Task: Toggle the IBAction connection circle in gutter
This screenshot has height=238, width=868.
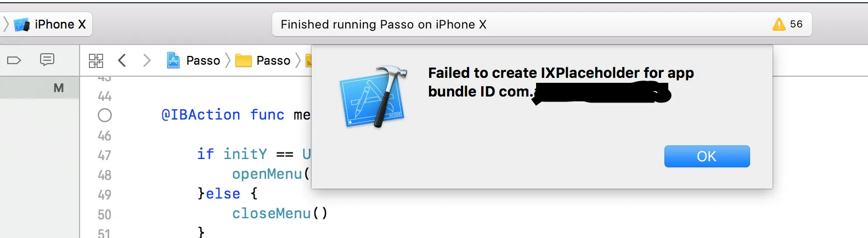Action: pos(105,115)
